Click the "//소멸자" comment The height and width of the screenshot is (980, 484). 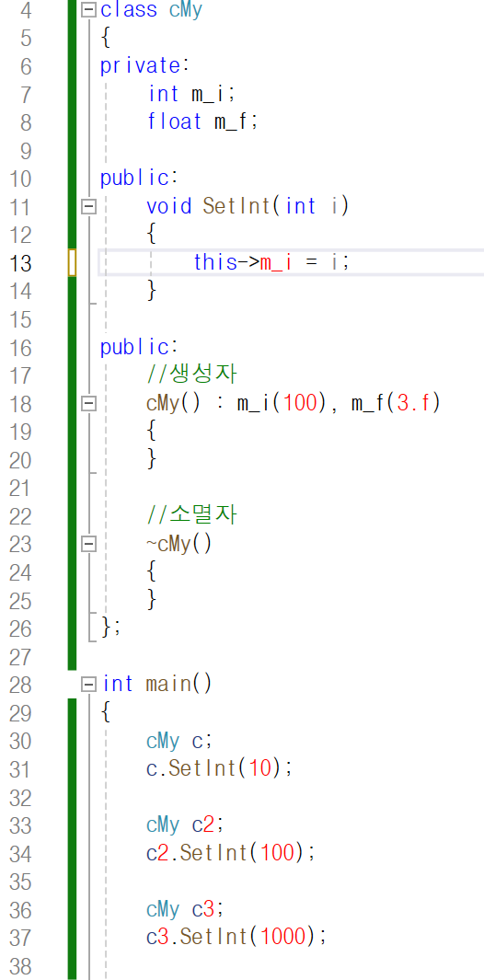coord(191,515)
